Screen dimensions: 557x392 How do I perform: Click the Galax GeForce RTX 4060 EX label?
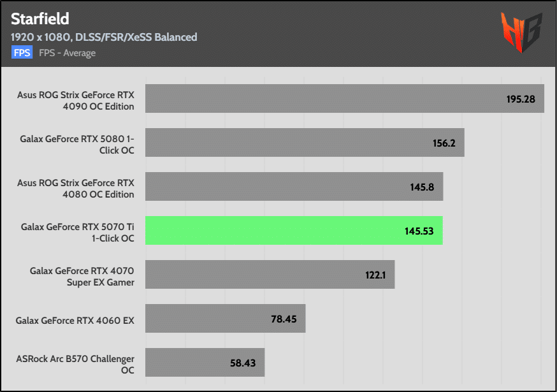pyautogui.click(x=75, y=321)
